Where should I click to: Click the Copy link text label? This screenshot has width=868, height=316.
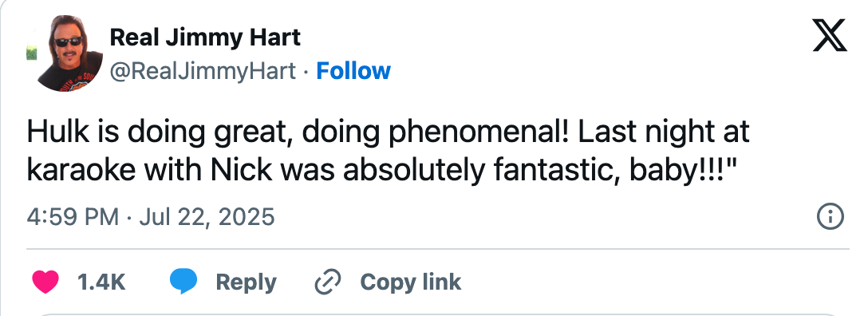(x=410, y=282)
